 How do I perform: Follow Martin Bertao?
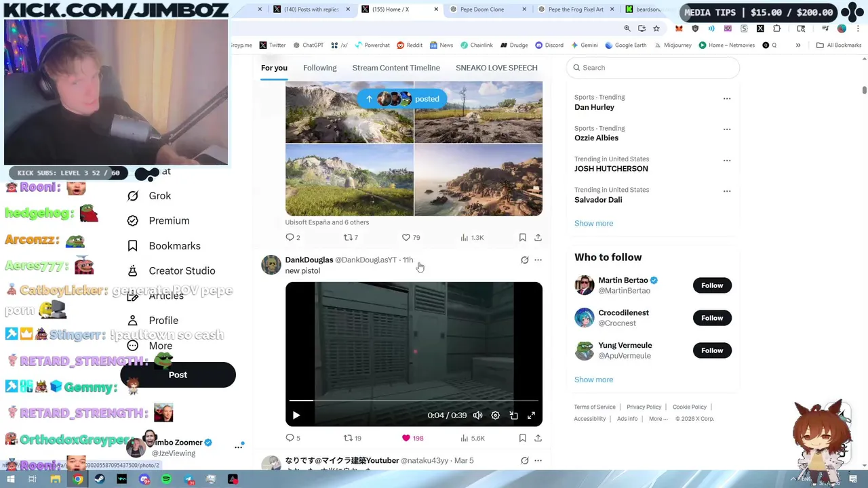pyautogui.click(x=712, y=285)
